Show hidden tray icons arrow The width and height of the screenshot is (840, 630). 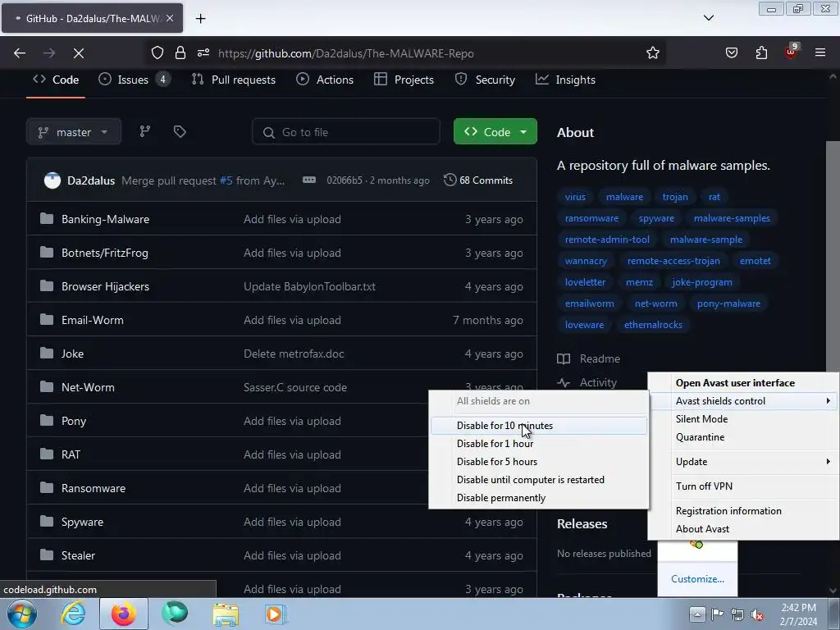(697, 614)
